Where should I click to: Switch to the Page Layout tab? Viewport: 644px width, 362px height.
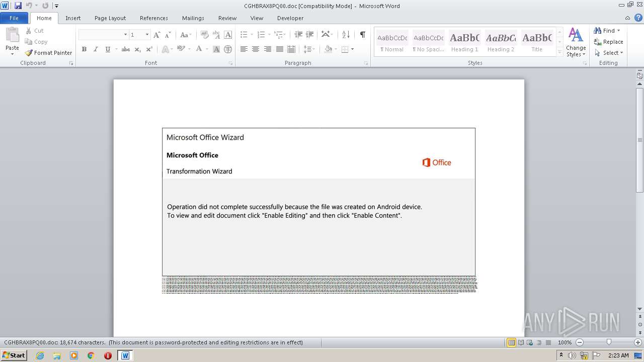click(x=110, y=18)
